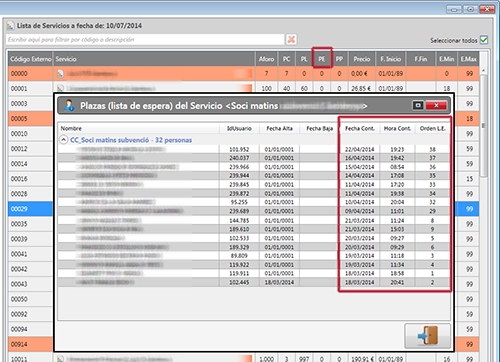The height and width of the screenshot is (362, 500).
Task: Select highlighted service row 00029
Action: point(30,209)
